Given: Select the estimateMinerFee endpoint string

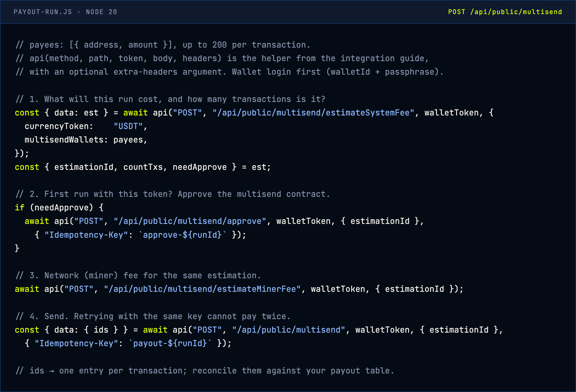Looking at the screenshot, I should pyautogui.click(x=202, y=289).
